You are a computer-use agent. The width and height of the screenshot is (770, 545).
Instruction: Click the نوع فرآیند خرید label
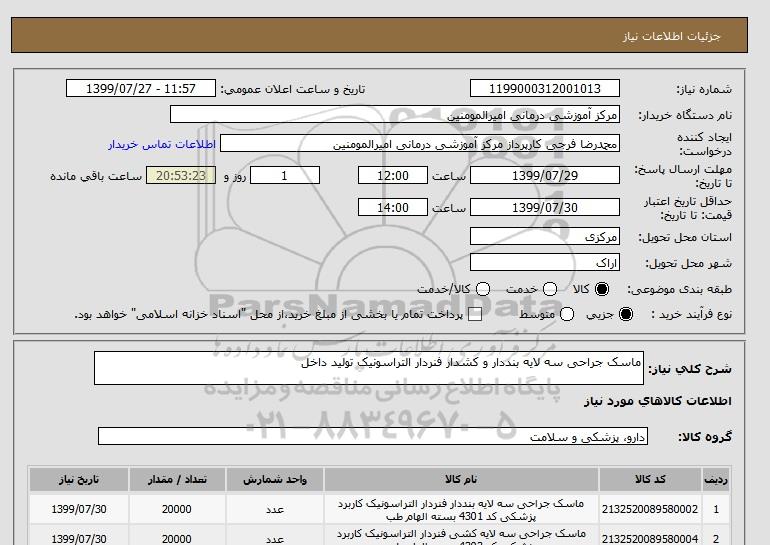tap(691, 314)
